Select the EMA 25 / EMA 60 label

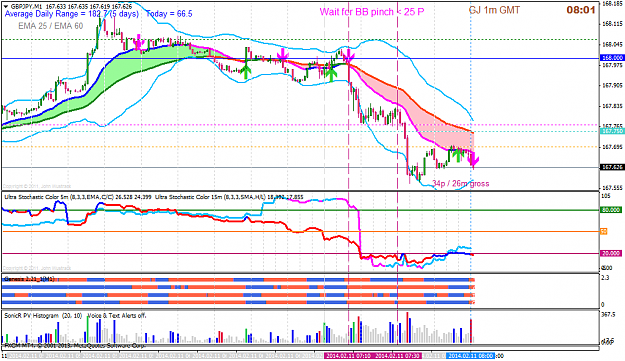click(51, 26)
